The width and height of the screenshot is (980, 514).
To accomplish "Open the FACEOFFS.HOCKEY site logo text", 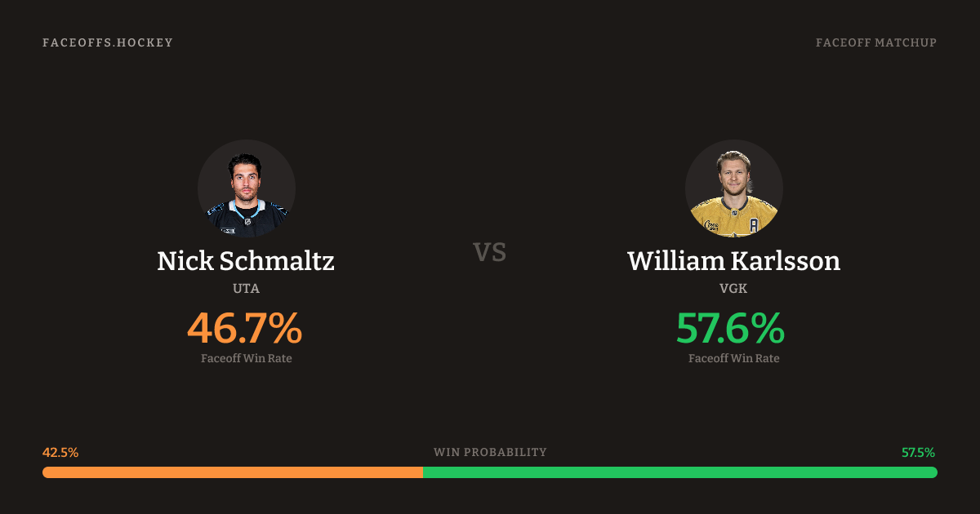I will click(108, 42).
